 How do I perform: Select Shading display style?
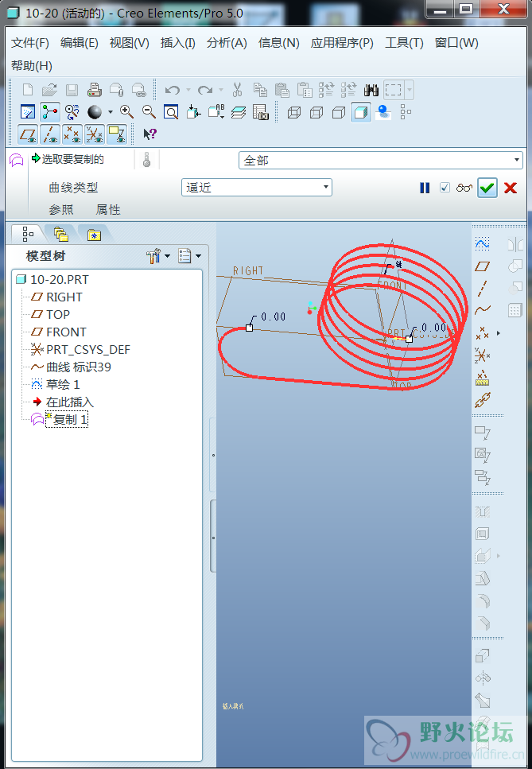pyautogui.click(x=361, y=113)
